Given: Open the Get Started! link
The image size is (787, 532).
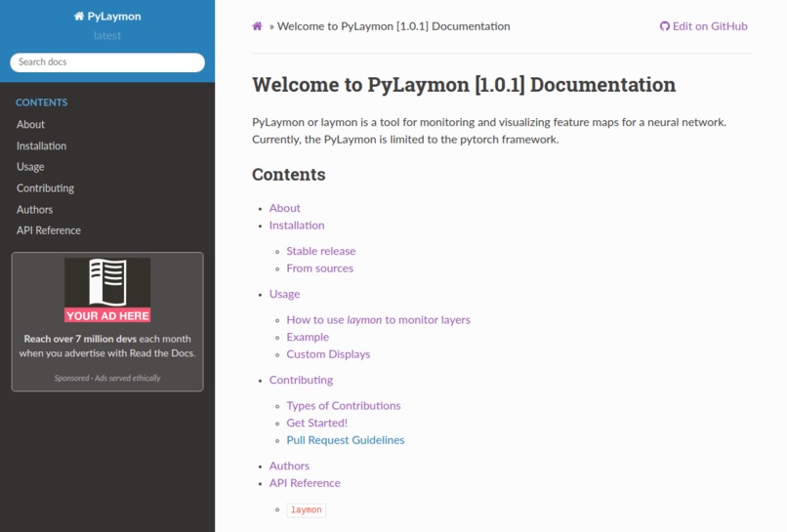Looking at the screenshot, I should point(316,423).
